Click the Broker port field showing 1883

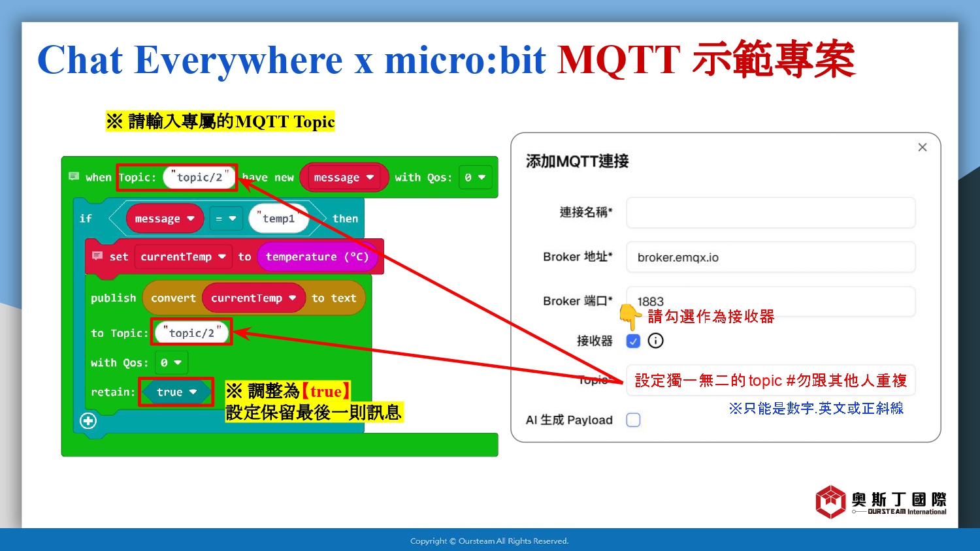coord(770,300)
